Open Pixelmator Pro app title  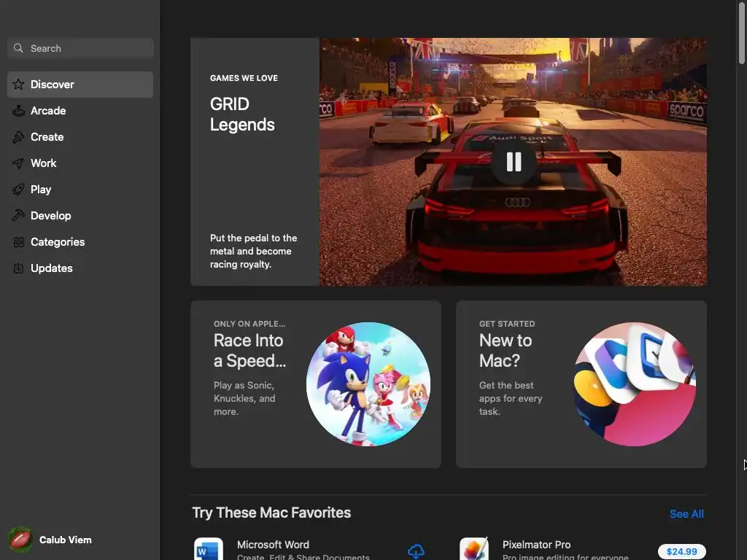[536, 544]
